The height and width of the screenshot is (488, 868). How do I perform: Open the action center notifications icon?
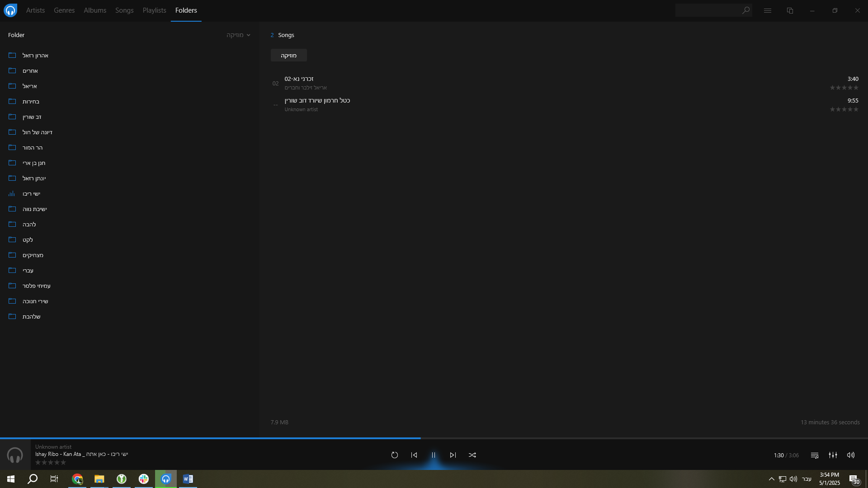click(x=854, y=479)
